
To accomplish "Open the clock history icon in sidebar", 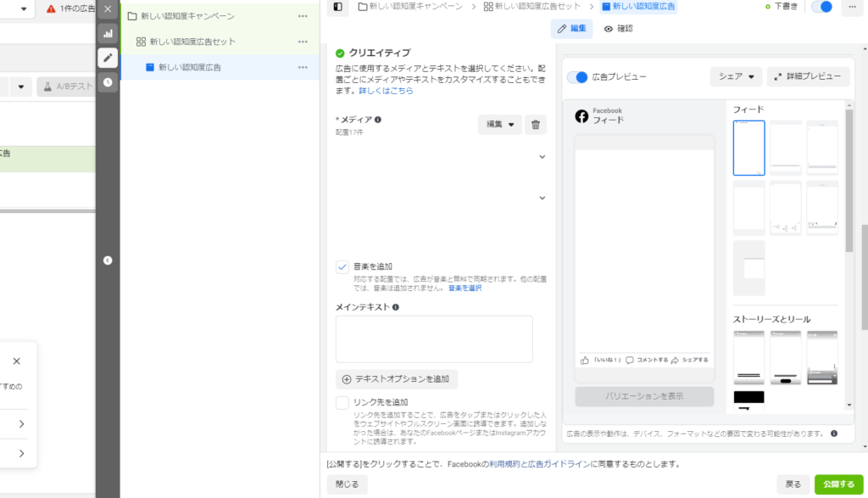I will pyautogui.click(x=108, y=82).
